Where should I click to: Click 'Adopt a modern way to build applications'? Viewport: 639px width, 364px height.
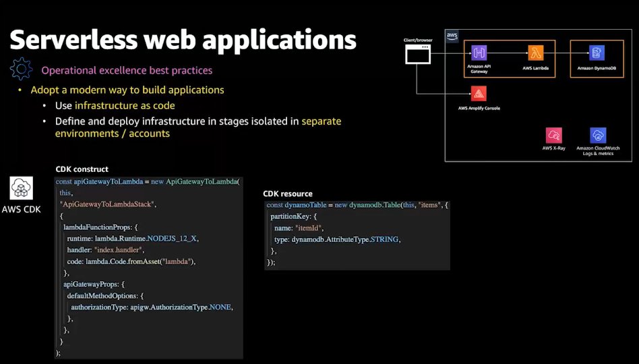pos(127,90)
